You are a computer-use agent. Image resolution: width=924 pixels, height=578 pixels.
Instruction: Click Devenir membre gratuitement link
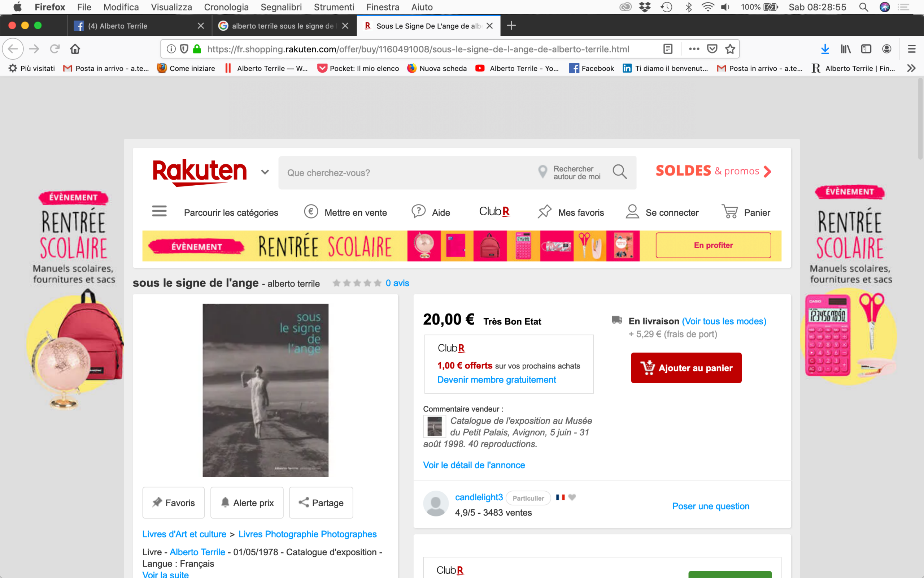coord(496,380)
